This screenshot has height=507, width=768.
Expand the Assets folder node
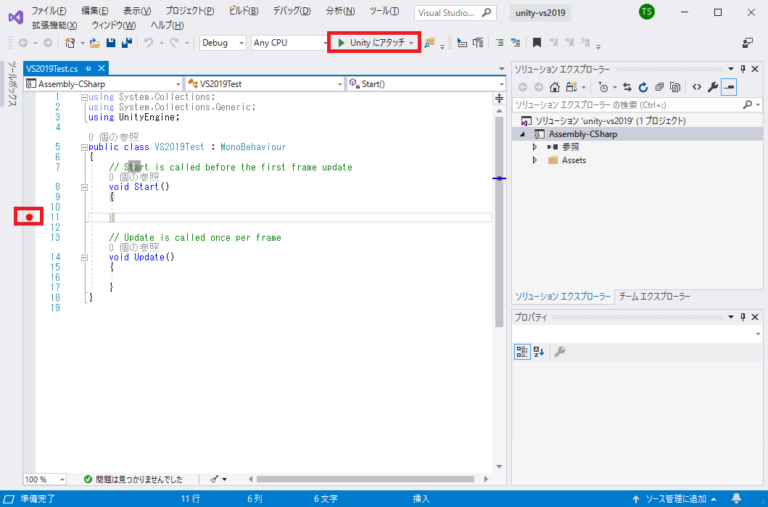[535, 160]
